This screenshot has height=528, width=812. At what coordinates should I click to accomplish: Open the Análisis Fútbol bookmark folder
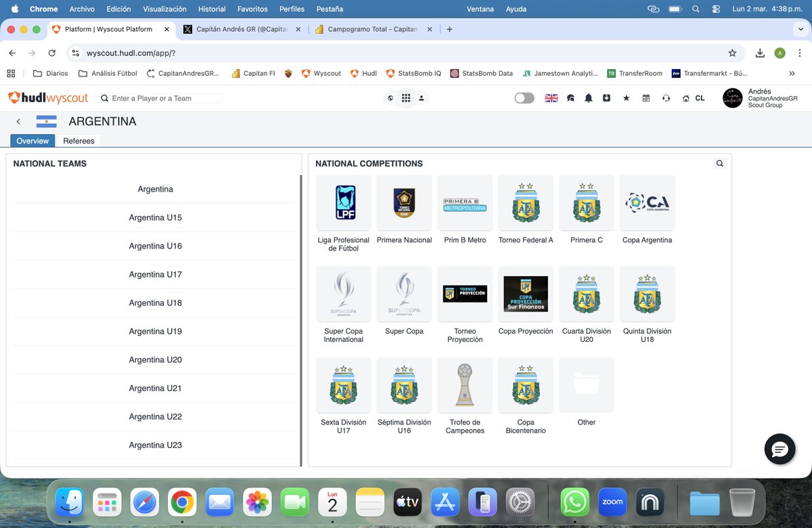click(x=108, y=73)
